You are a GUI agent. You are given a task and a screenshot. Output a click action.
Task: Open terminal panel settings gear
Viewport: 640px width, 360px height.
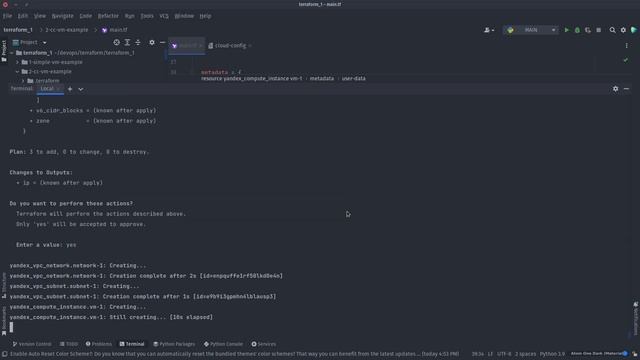coord(615,89)
